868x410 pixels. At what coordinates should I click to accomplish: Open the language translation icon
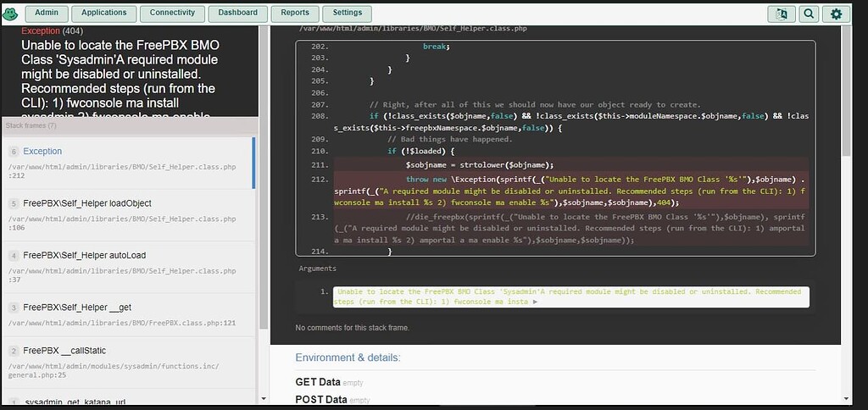(x=780, y=14)
